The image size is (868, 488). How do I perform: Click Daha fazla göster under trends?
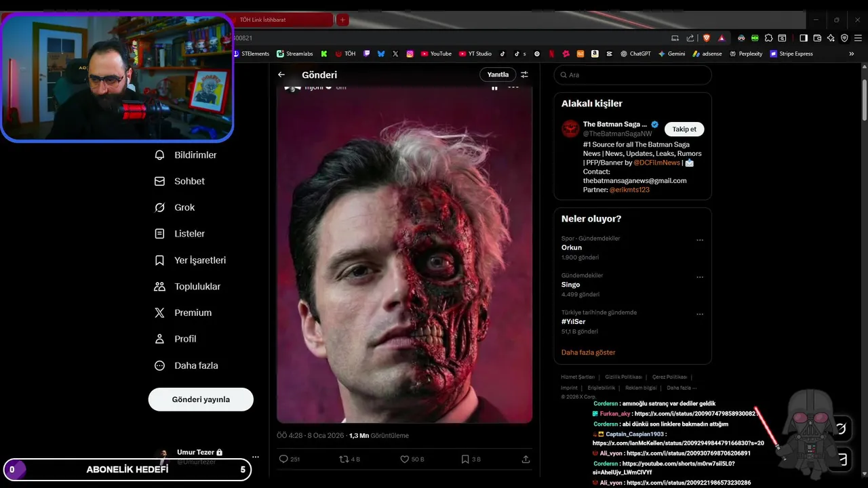pyautogui.click(x=589, y=352)
